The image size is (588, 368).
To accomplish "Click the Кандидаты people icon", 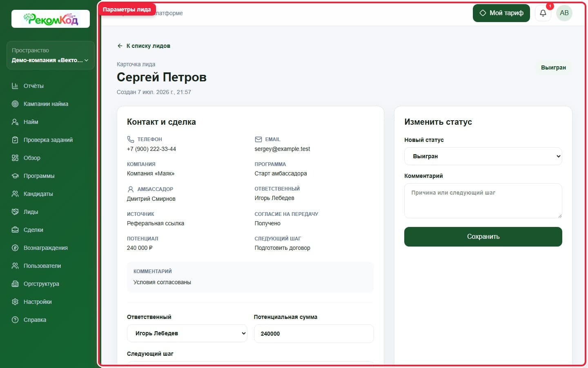I will [x=15, y=194].
